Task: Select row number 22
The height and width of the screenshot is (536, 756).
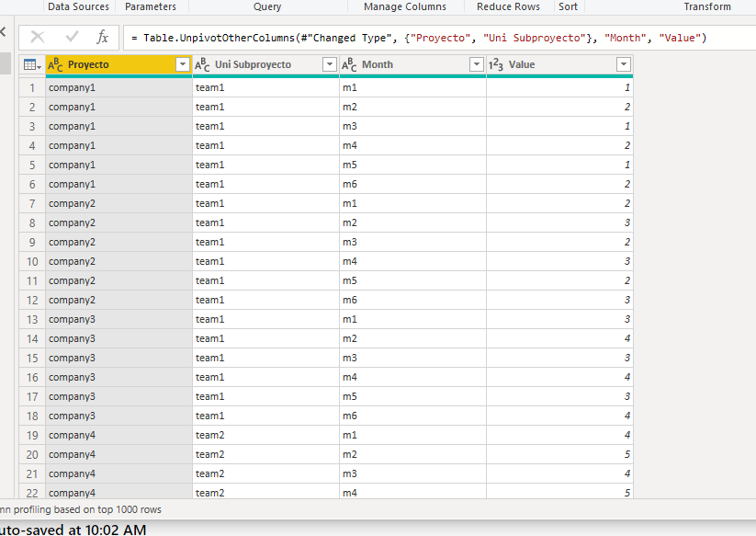Action: coord(32,493)
